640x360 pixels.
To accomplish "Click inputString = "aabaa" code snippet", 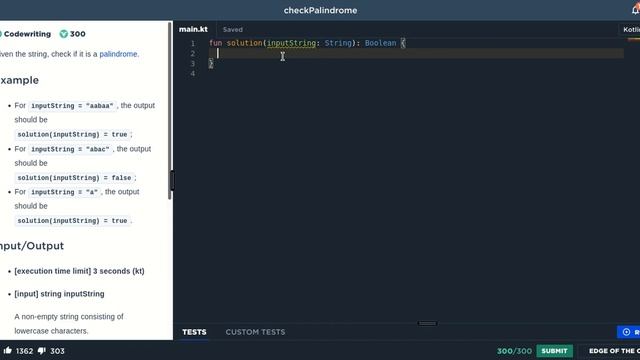I will point(72,106).
